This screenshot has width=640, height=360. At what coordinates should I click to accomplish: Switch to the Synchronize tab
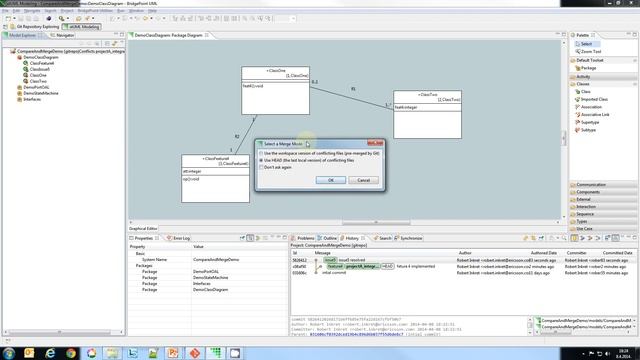pos(408,238)
